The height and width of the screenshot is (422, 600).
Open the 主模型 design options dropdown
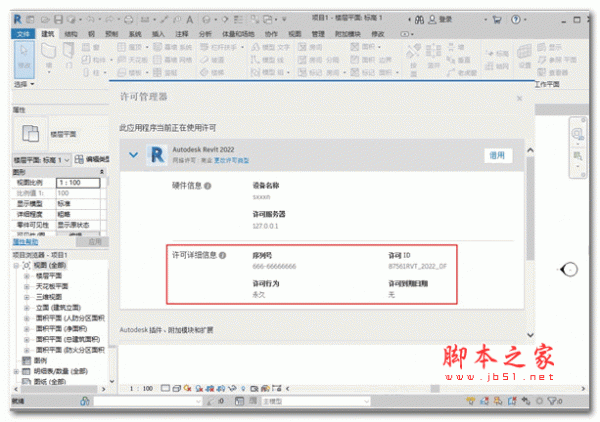coord(315,401)
